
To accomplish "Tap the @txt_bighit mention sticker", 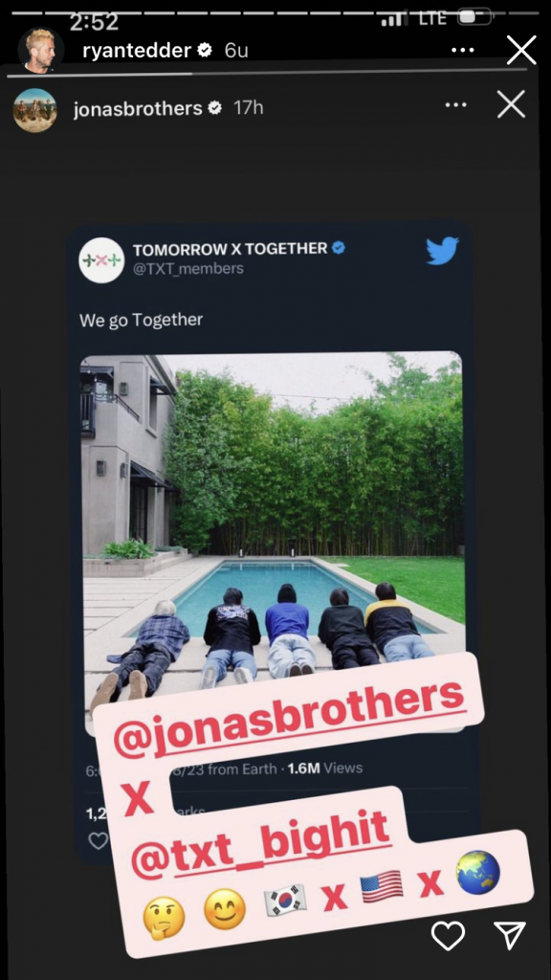I will [260, 835].
